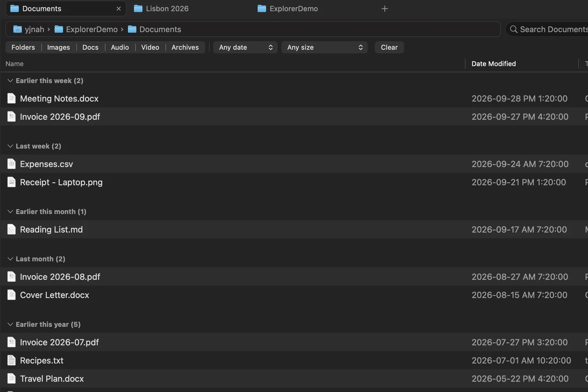
Task: Click the Receipt - Laptop.png file icon
Action: coord(11,182)
